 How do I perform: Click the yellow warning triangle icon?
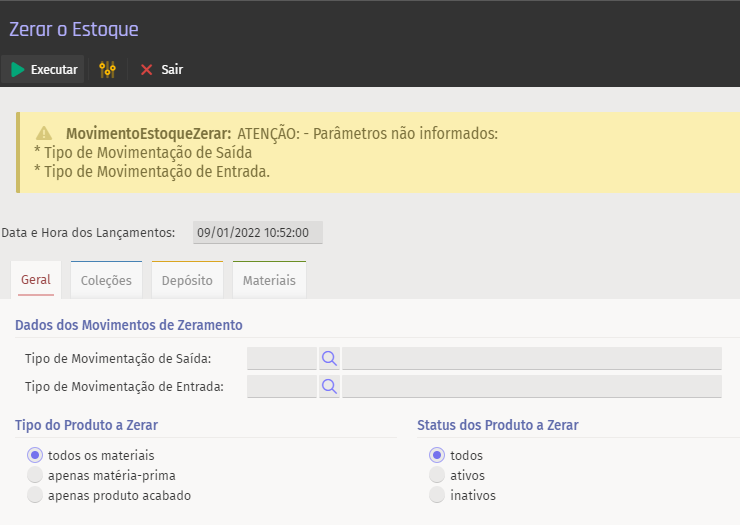point(44,133)
